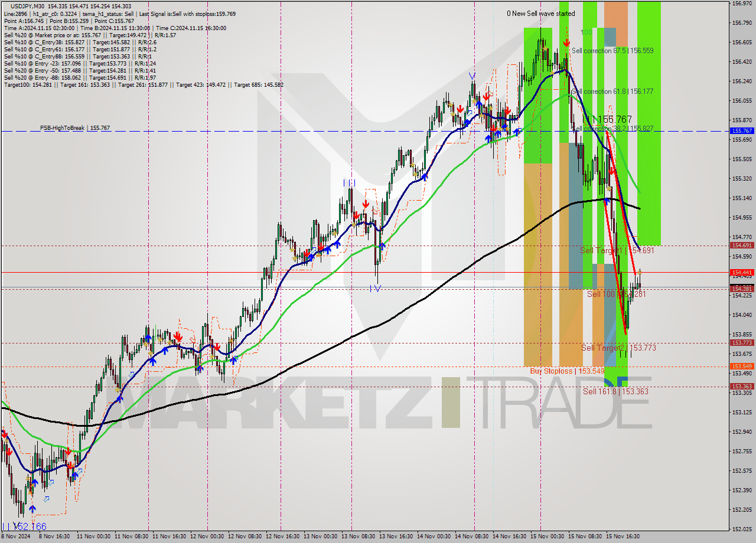Click the red 153.363 price axis tag
The width and height of the screenshot is (756, 543).
click(742, 386)
